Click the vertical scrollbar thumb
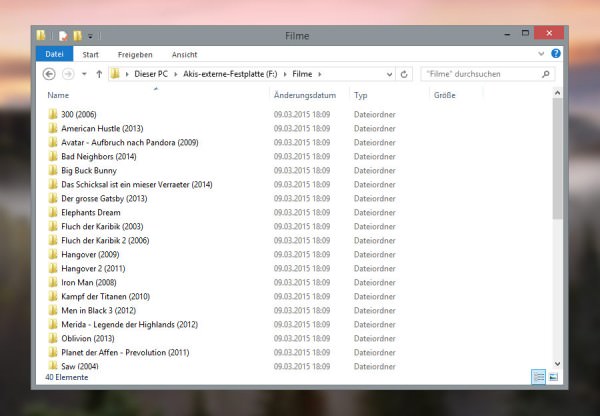Screen dimensions: 600x416 tap(557, 158)
